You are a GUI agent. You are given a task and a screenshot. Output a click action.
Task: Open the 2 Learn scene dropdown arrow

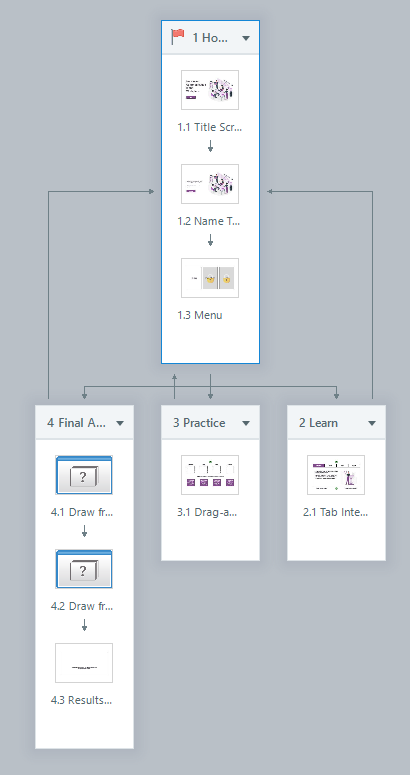point(372,423)
